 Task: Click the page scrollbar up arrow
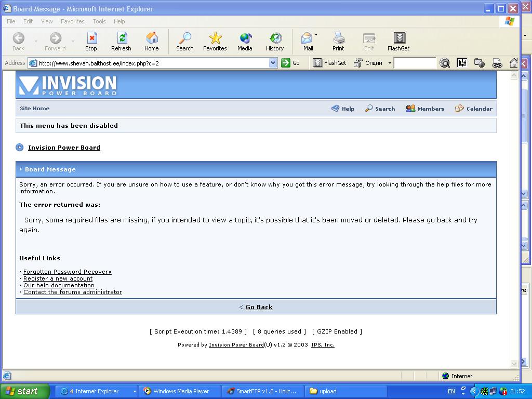pos(514,75)
